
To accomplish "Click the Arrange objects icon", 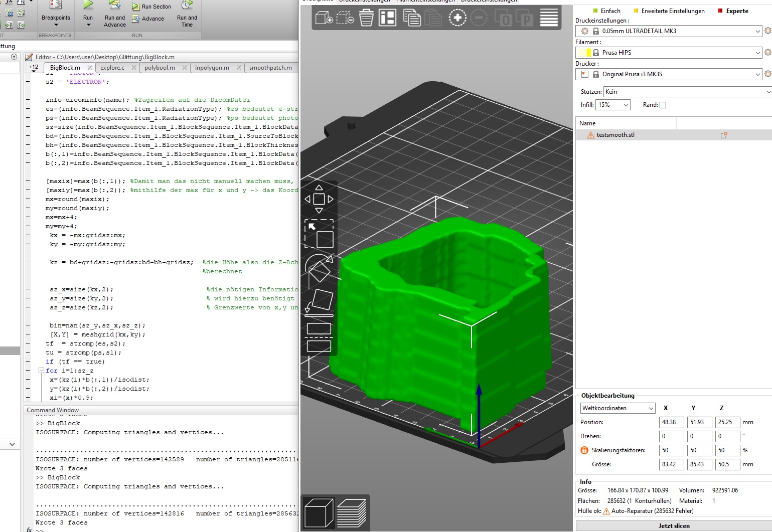I will (x=387, y=19).
